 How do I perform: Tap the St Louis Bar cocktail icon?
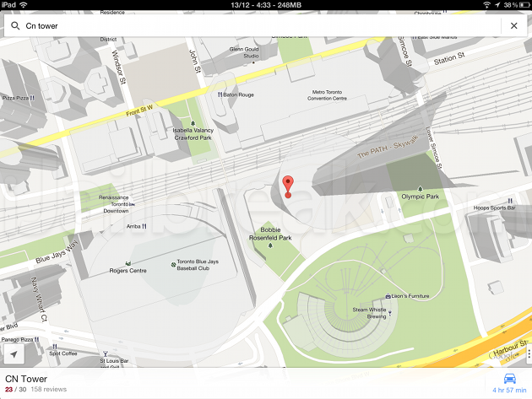tap(106, 354)
